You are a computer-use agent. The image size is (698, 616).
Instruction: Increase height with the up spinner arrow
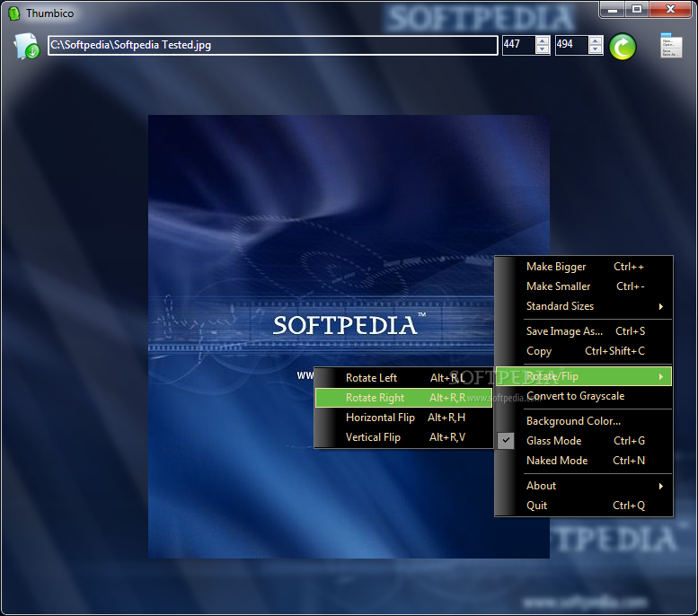point(596,40)
